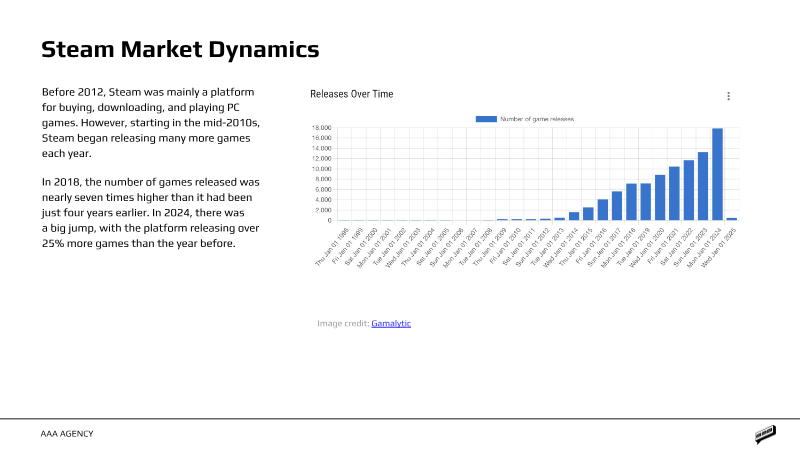Click the 2014 bar in the chart
The width and height of the screenshot is (800, 450).
(574, 216)
